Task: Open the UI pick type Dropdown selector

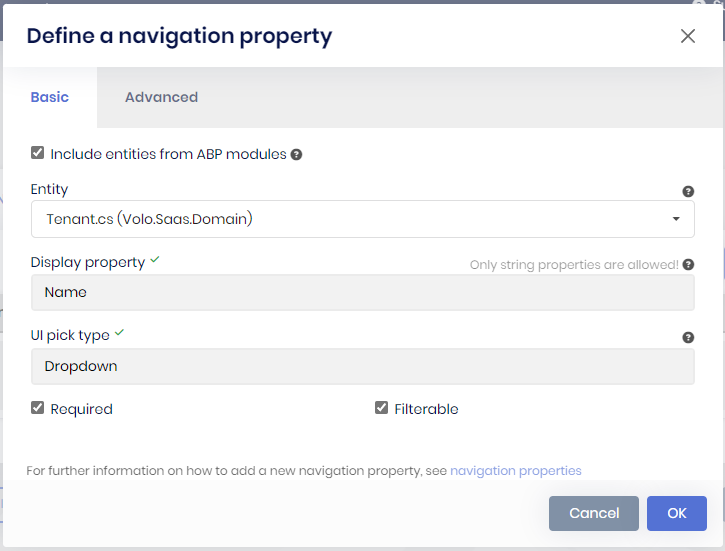Action: (x=363, y=366)
